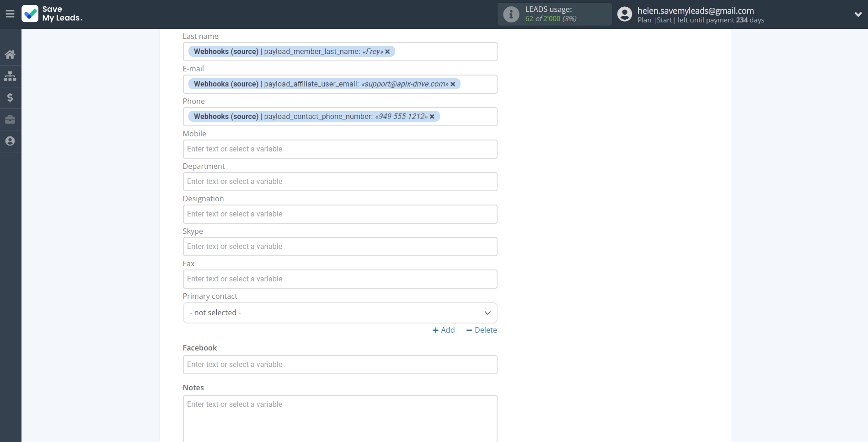Focus the Mobile input field
Viewport: 868px width, 442px height.
(x=340, y=149)
